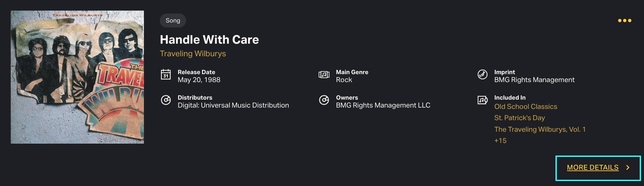Open the three-dot options menu
Viewport: 644px width, 186px height.
tap(624, 21)
